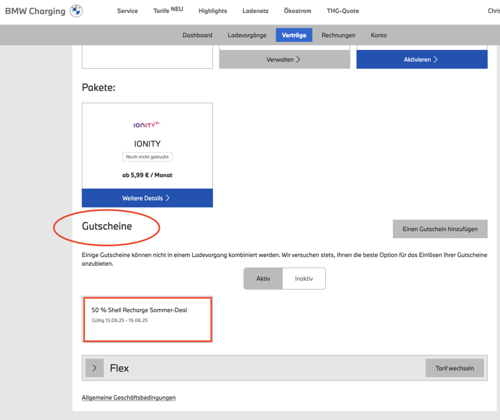Click the voucher validity date text
Viewport: 500px width, 420px height.
(x=120, y=320)
